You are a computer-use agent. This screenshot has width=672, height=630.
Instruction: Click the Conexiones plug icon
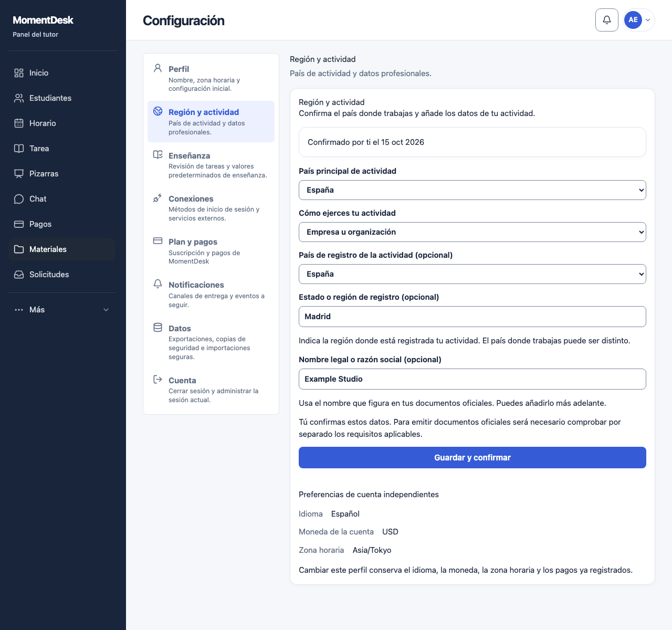157,198
